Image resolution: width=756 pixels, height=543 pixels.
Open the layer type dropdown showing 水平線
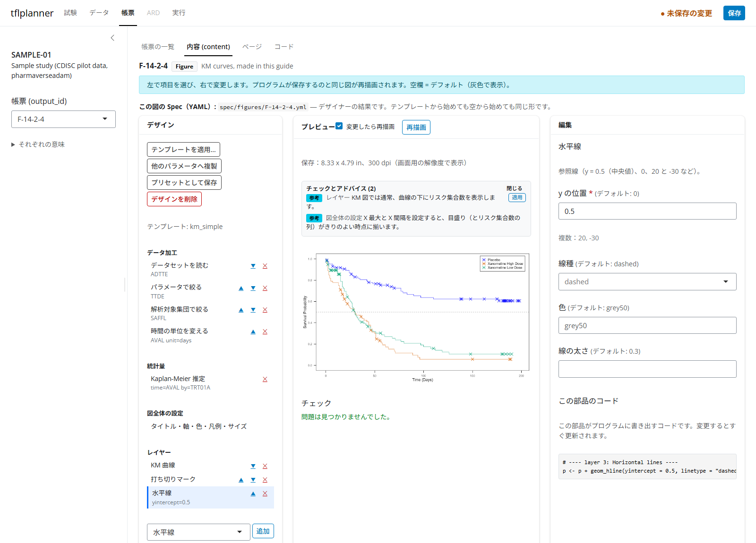[198, 532]
